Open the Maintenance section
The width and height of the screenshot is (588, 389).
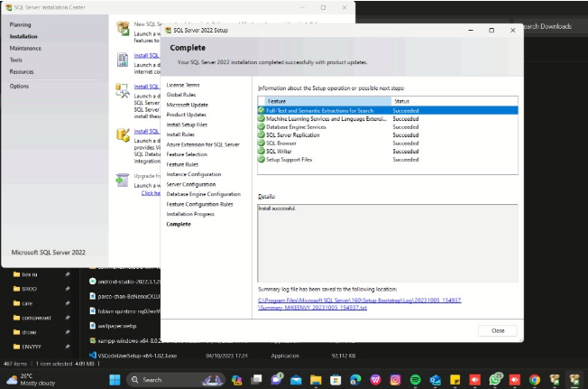coord(25,49)
